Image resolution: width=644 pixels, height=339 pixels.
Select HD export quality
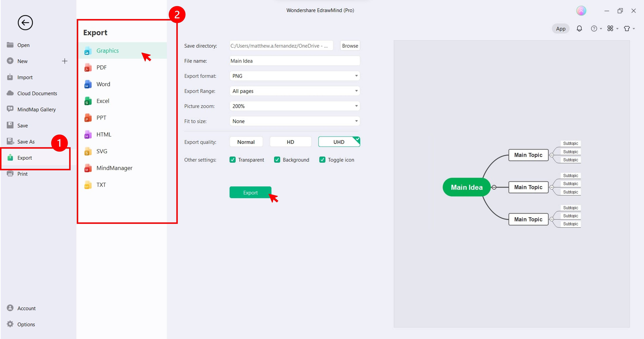(x=290, y=142)
